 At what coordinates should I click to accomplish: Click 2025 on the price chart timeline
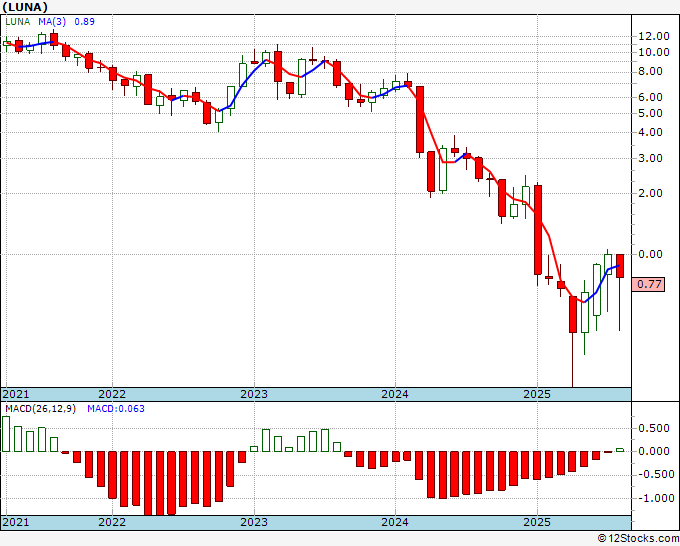537,394
